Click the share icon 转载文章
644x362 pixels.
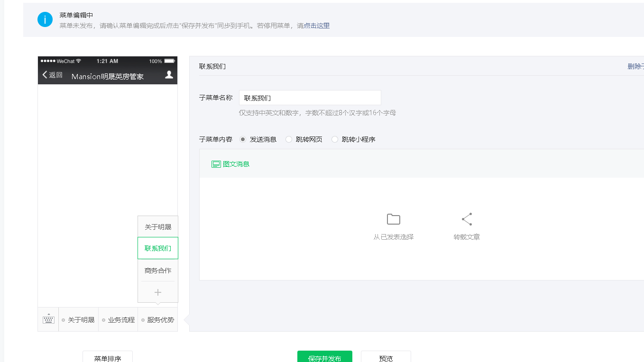pyautogui.click(x=467, y=219)
